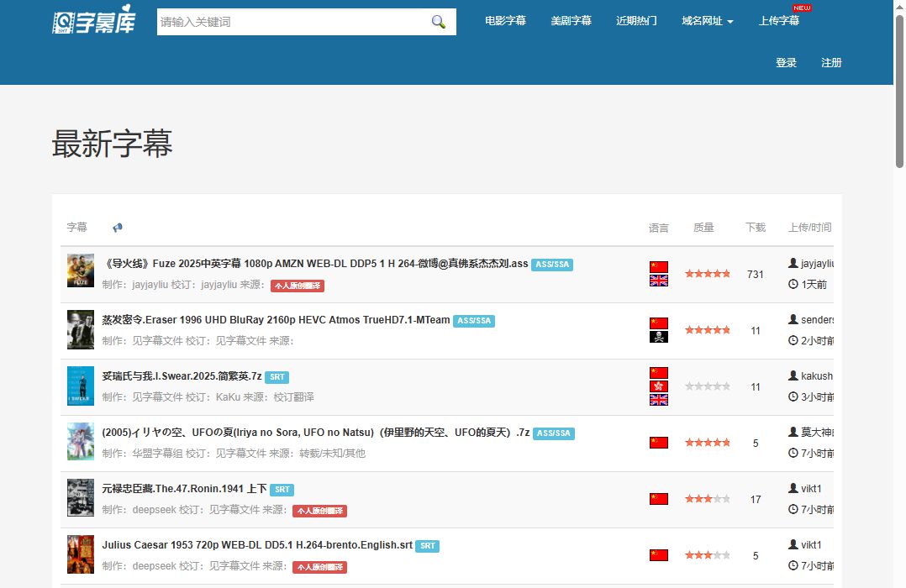Click the UK flag in the Fuze row

659,281
